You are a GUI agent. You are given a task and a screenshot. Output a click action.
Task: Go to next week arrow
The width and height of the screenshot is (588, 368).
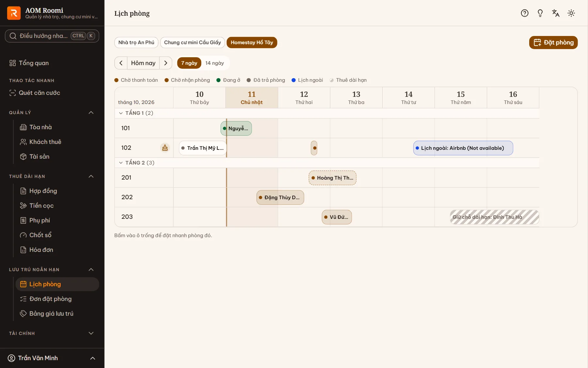[166, 63]
